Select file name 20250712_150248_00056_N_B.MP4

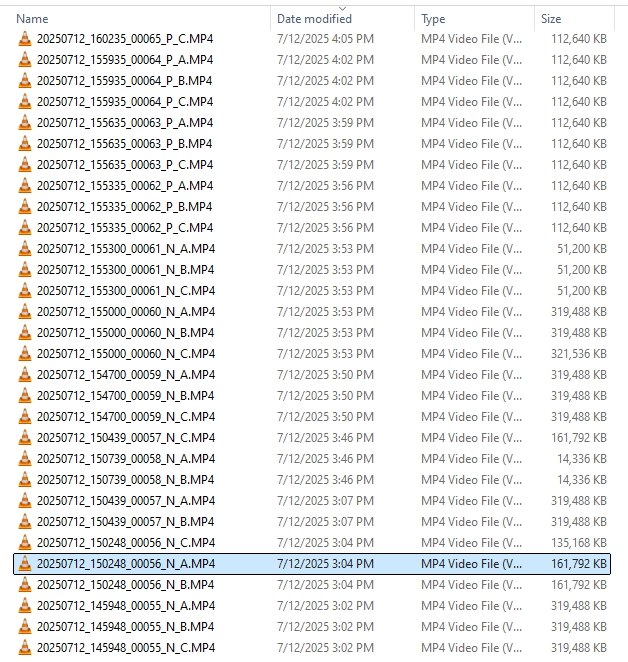(x=125, y=585)
